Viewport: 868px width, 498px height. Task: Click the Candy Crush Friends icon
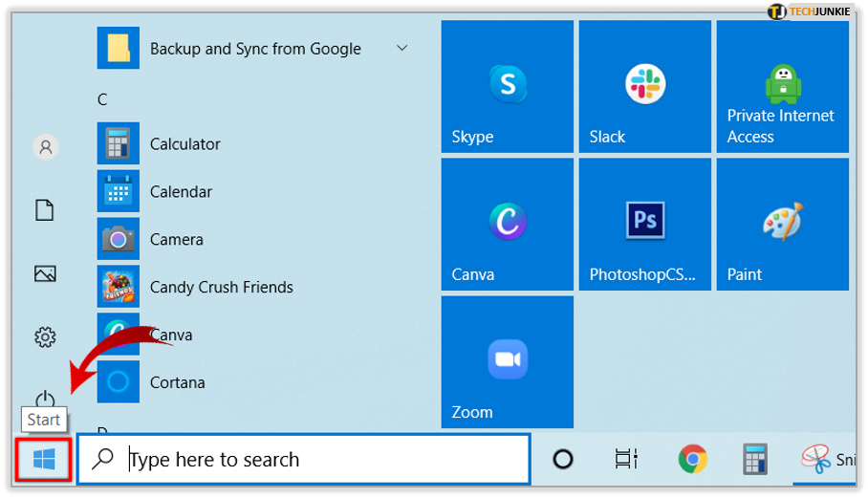click(118, 287)
